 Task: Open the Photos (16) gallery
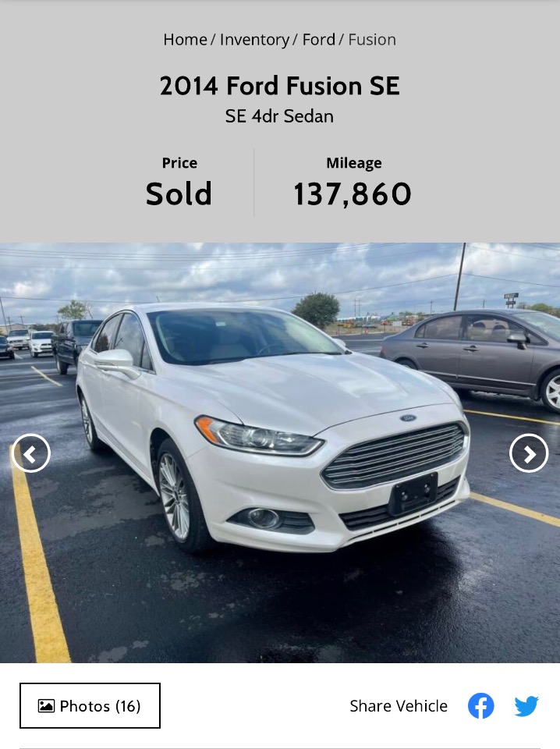tap(90, 705)
